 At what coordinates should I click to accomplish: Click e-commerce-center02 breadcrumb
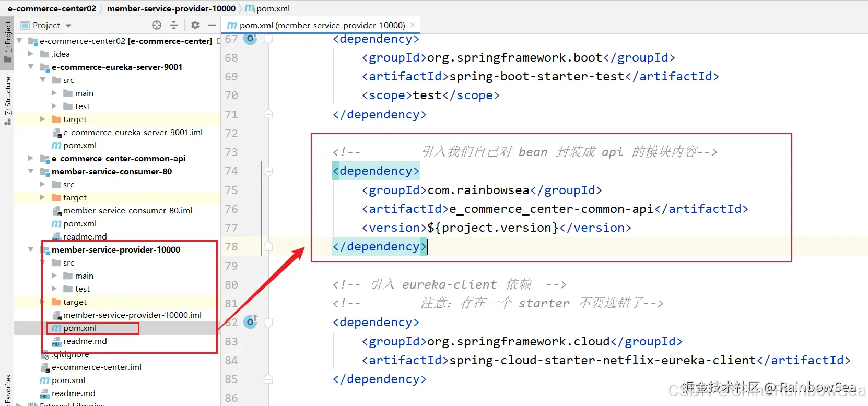pos(52,8)
